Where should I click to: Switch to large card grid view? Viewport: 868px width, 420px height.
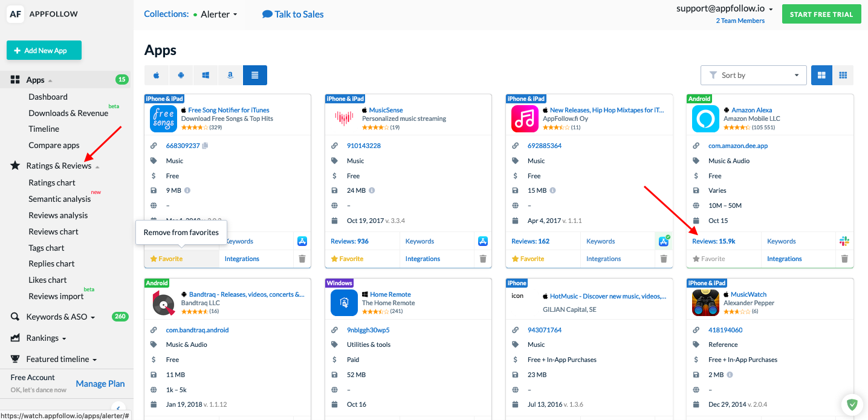click(821, 75)
